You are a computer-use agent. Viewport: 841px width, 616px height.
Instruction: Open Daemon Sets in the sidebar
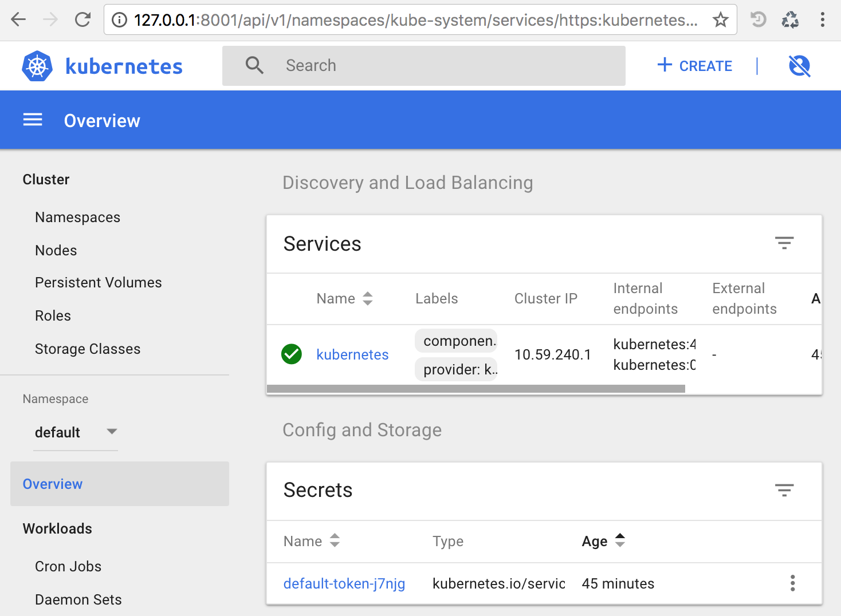78,600
